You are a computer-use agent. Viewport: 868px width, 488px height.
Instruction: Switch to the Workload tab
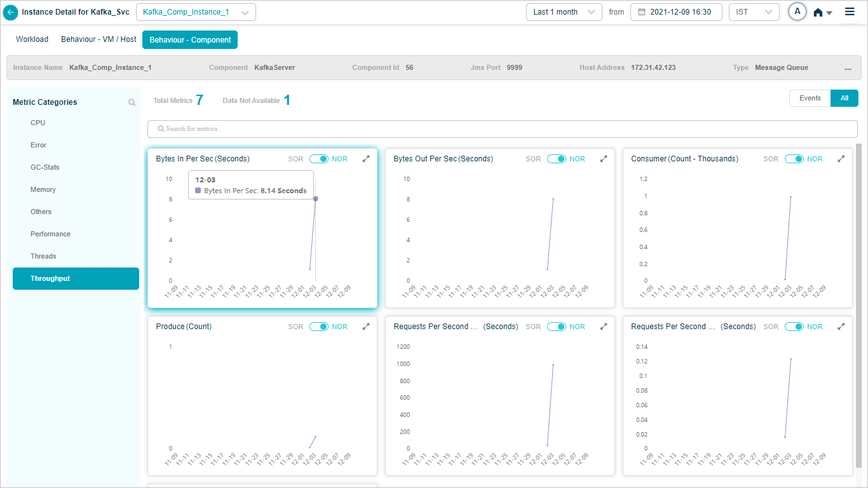pos(32,39)
